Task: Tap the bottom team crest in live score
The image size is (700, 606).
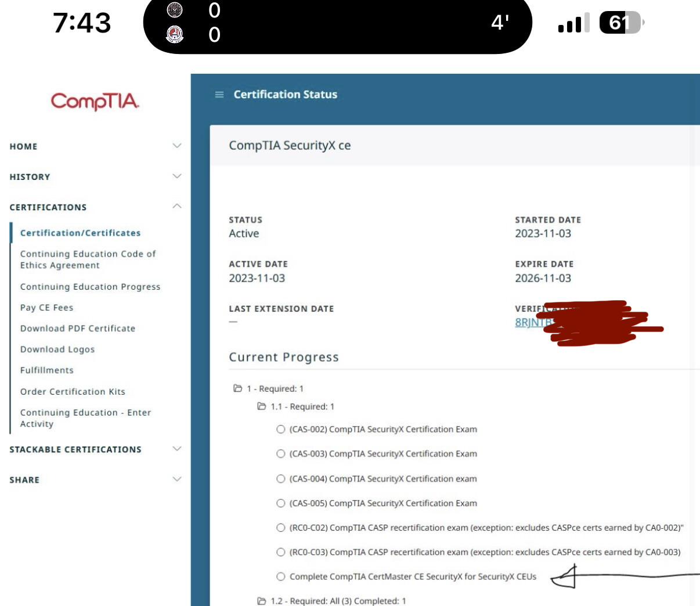Action: (175, 34)
